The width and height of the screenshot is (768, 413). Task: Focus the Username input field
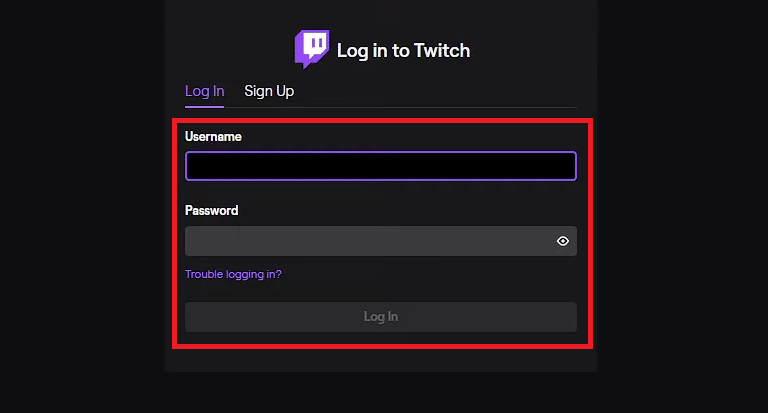[381, 166]
